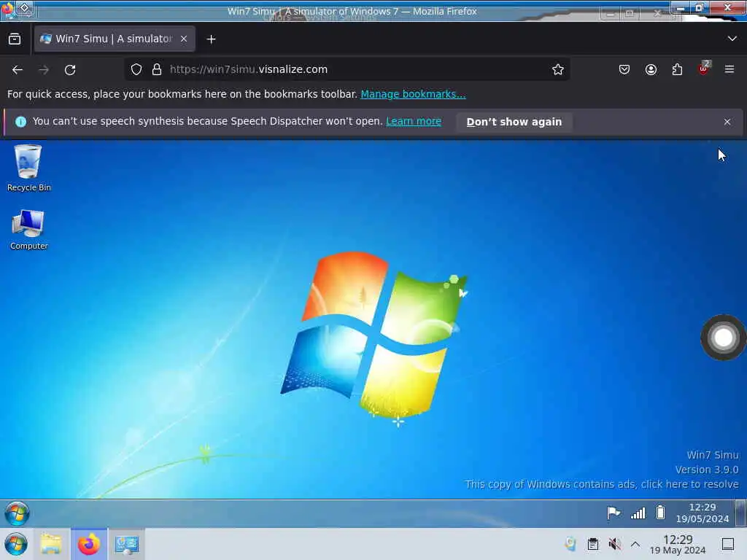Open the host clock 19 May 2024

[678, 544]
